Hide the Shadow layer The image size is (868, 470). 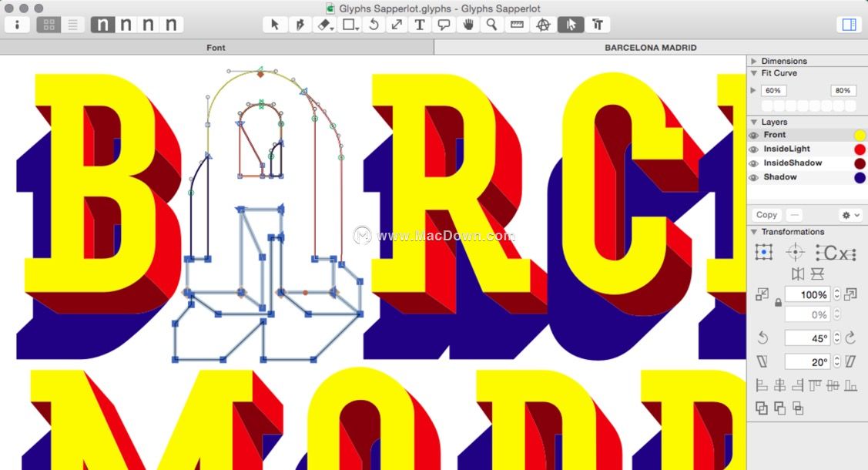tap(752, 176)
